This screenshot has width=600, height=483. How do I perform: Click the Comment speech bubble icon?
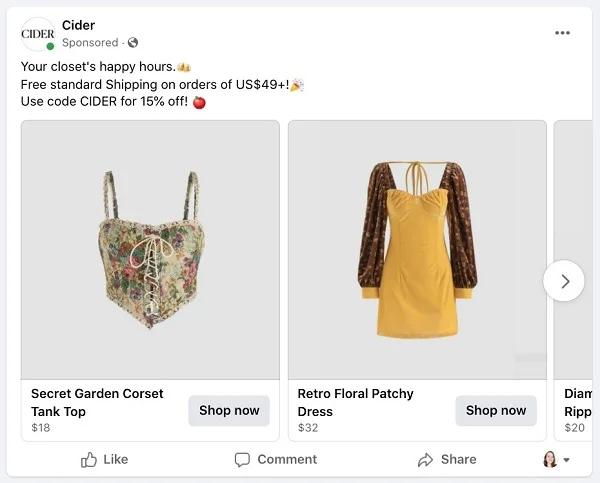242,460
